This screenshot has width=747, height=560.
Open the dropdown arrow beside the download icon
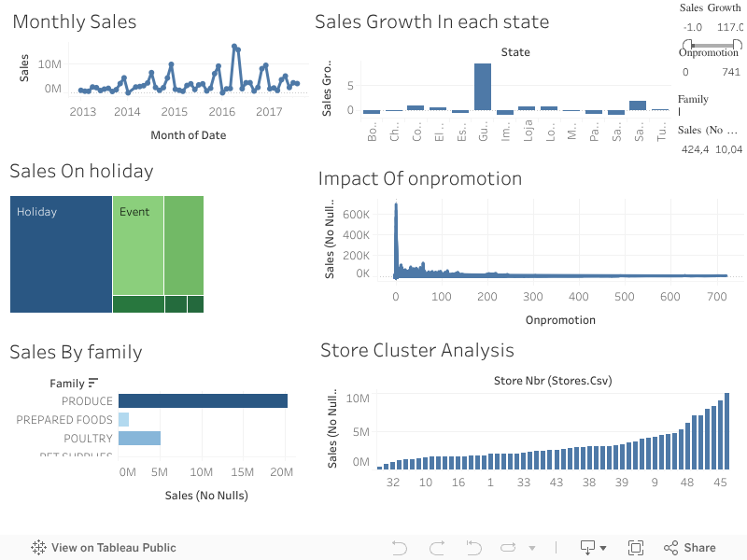click(602, 549)
